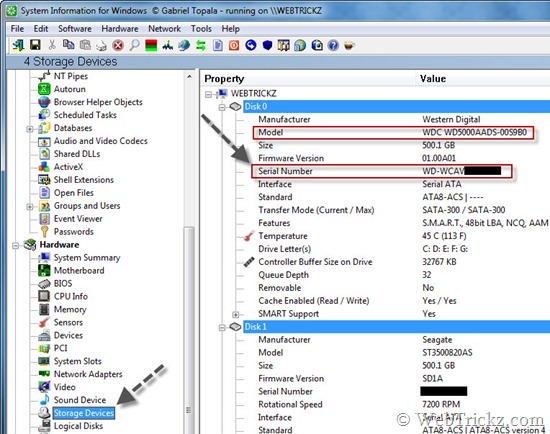Click the coffee cup toolbar icon
Image resolution: width=550 pixels, height=434 pixels.
coord(349,45)
